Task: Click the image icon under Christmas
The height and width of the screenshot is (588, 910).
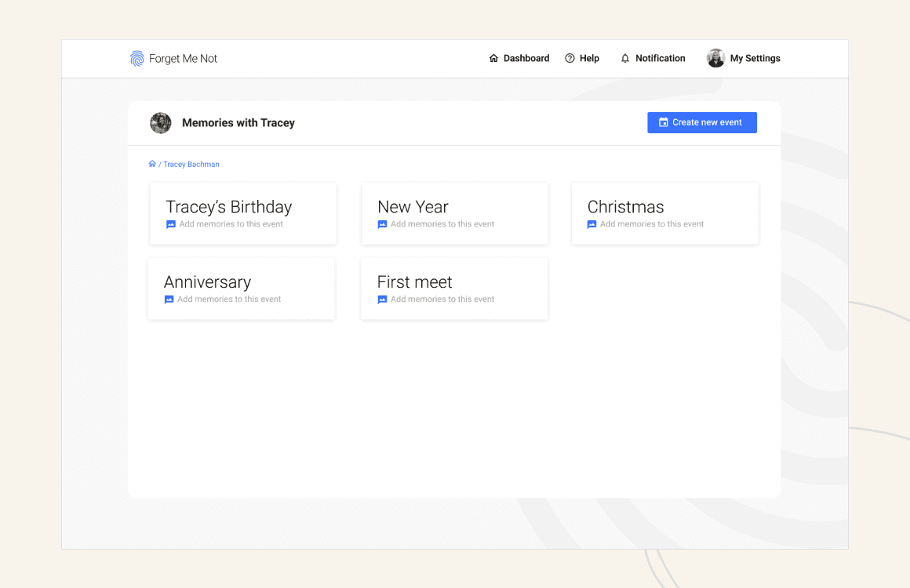Action: click(x=592, y=224)
